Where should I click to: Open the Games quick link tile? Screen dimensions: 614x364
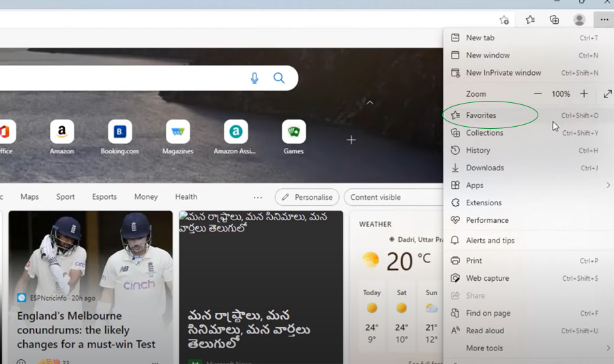tap(294, 132)
